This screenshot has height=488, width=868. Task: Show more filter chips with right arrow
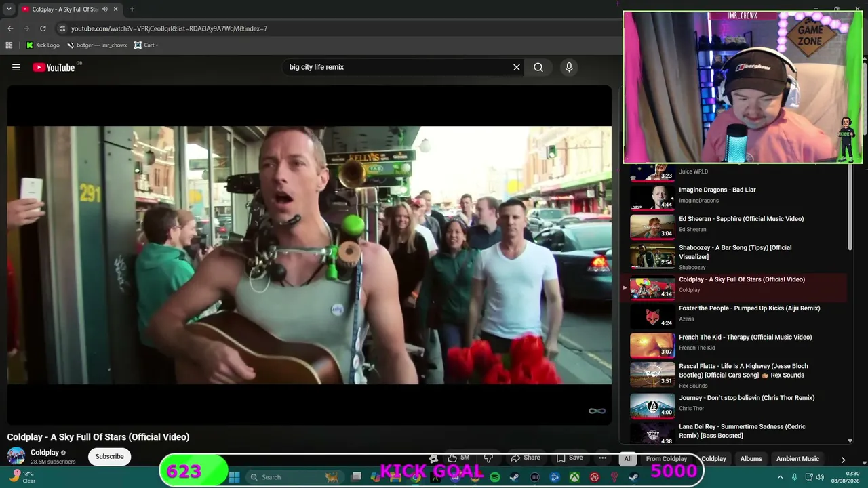(843, 460)
